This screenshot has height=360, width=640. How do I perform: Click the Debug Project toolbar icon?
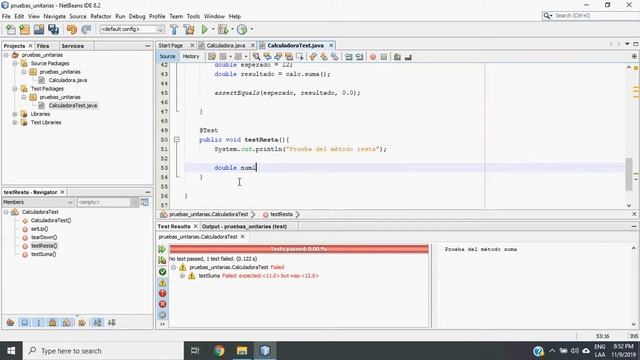(223, 29)
